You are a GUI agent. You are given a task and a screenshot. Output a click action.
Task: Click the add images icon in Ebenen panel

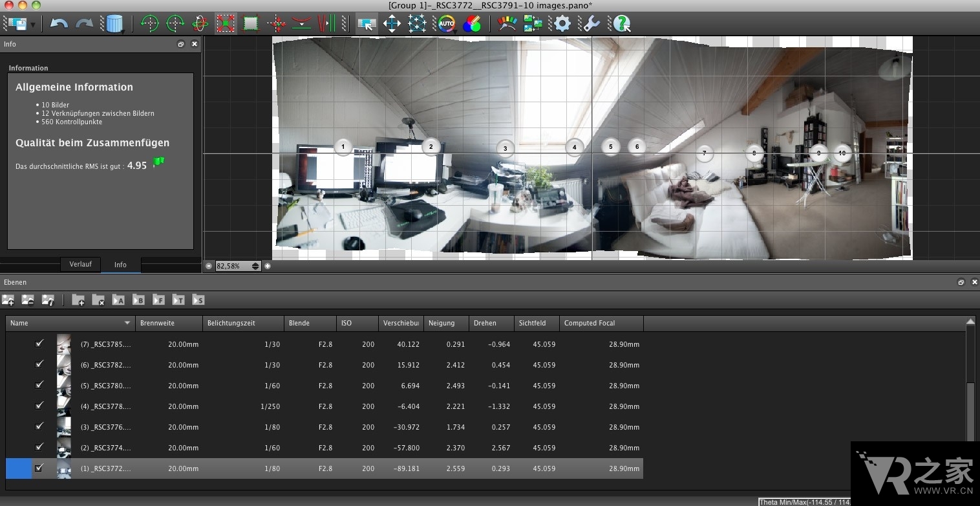tap(8, 300)
